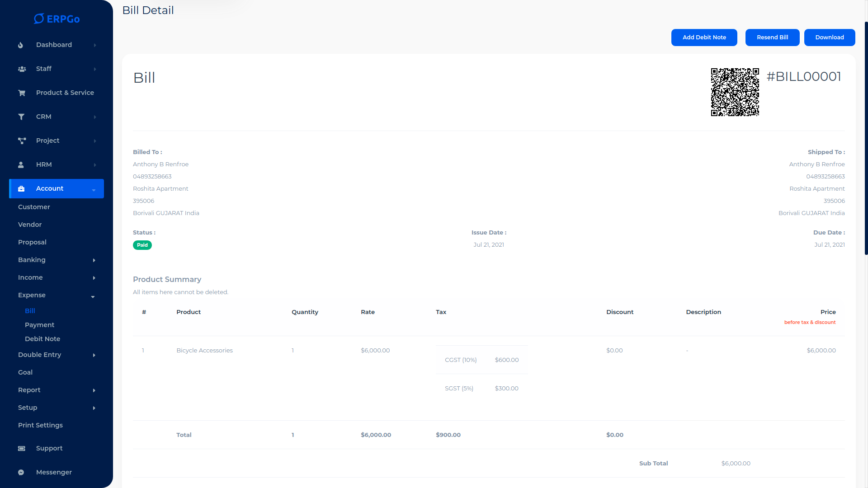This screenshot has width=868, height=488.
Task: Click the Project diagram icon
Action: tap(22, 141)
